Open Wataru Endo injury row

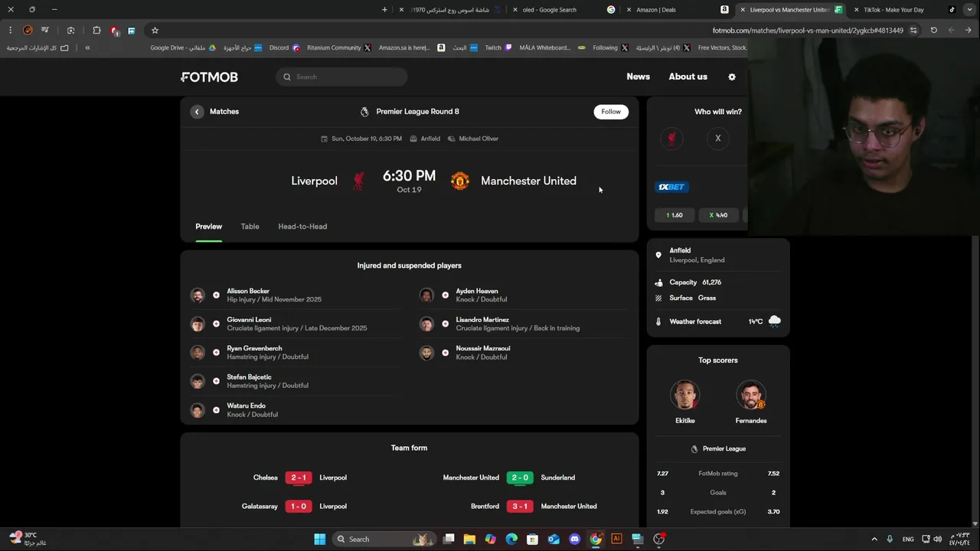point(295,410)
